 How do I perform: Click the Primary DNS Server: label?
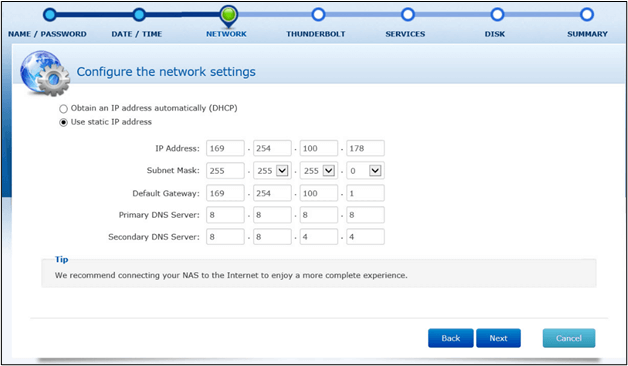click(x=159, y=215)
